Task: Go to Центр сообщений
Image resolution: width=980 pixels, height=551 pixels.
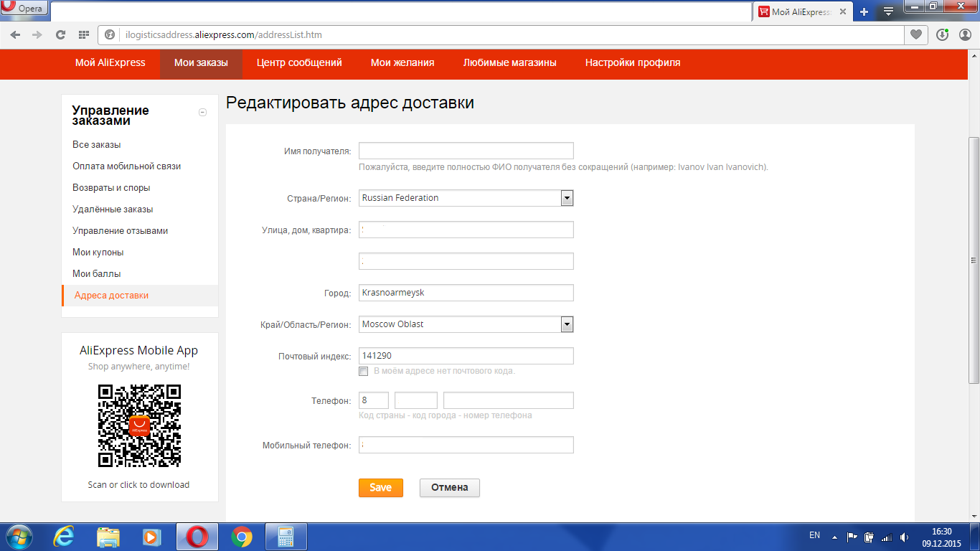Action: click(299, 62)
